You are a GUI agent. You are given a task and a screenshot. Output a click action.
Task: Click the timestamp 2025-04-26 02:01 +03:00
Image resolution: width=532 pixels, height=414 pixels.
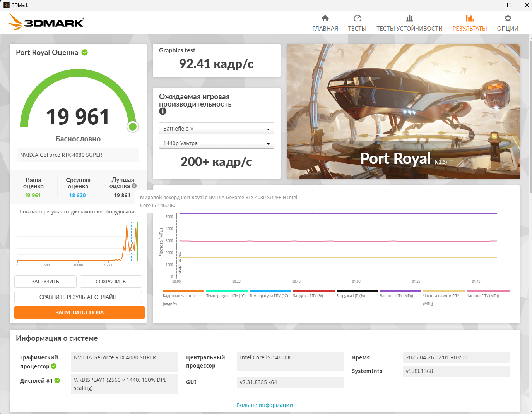[456, 357]
